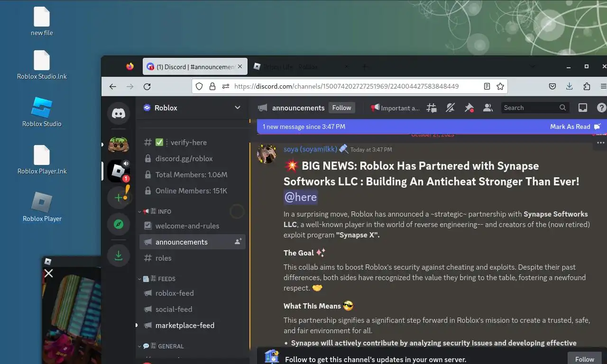Switch to Prison Life Roblox browser tab

coord(301,67)
